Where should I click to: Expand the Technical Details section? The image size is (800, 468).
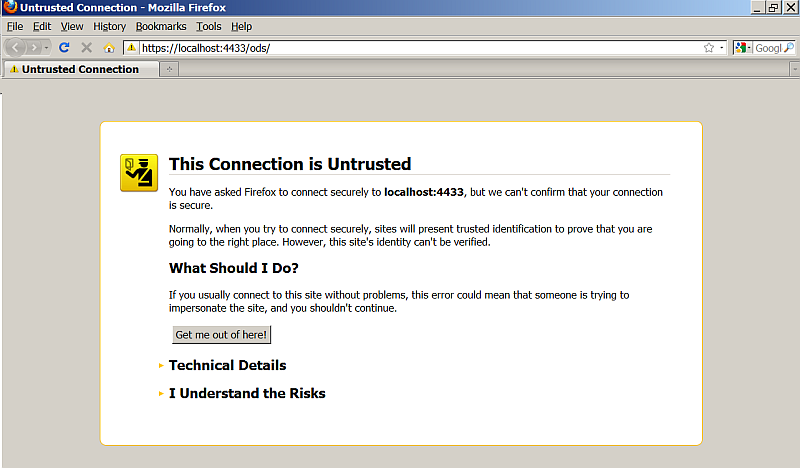227,365
